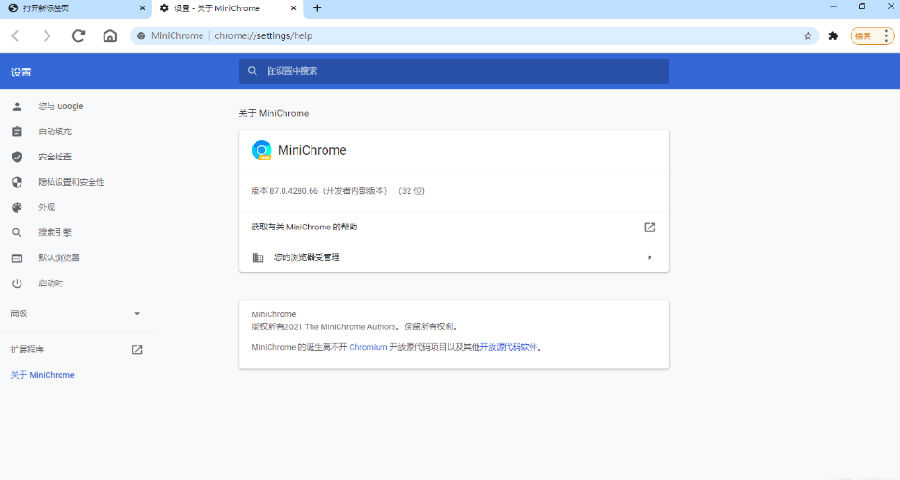
Task: Bookmark this page with the star icon
Action: [x=808, y=36]
